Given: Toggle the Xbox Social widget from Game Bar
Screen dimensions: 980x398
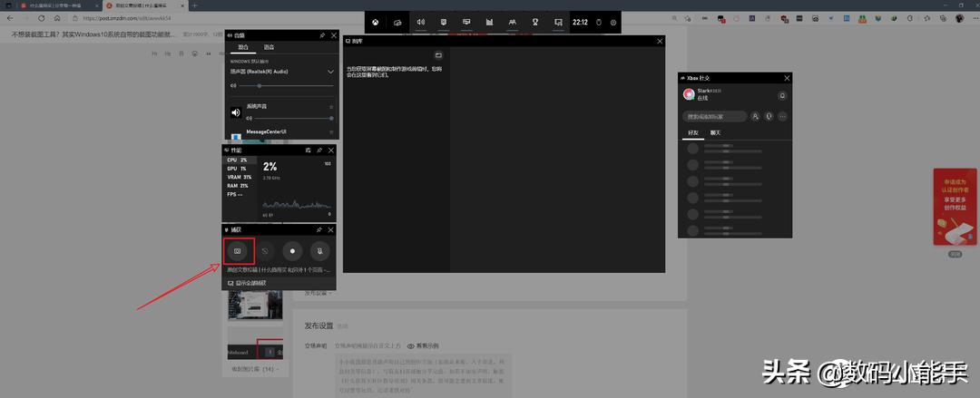Looking at the screenshot, I should tap(513, 22).
